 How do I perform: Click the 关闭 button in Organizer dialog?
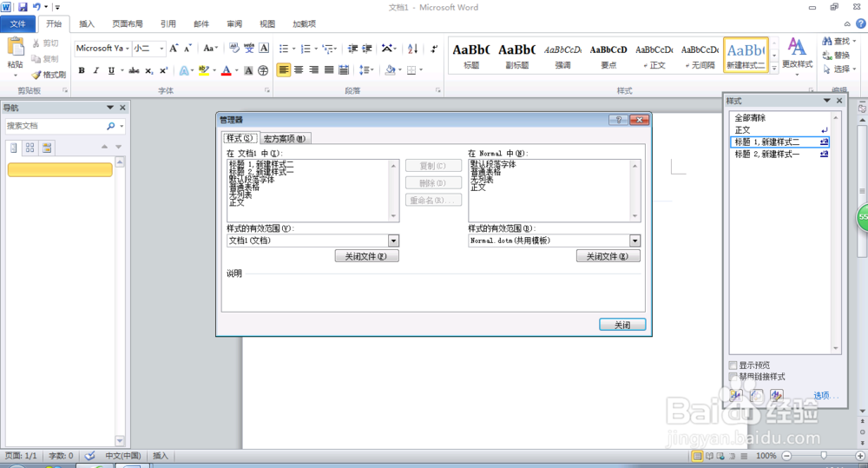(622, 325)
